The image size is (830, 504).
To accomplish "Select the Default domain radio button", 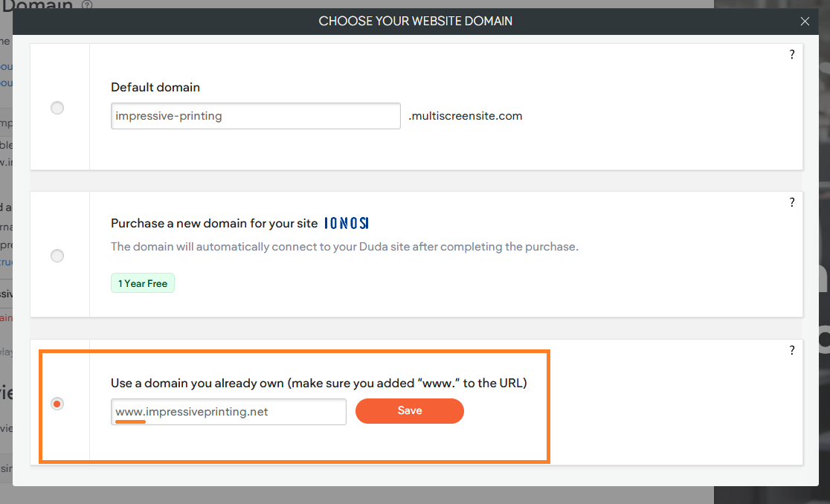I will (x=57, y=108).
